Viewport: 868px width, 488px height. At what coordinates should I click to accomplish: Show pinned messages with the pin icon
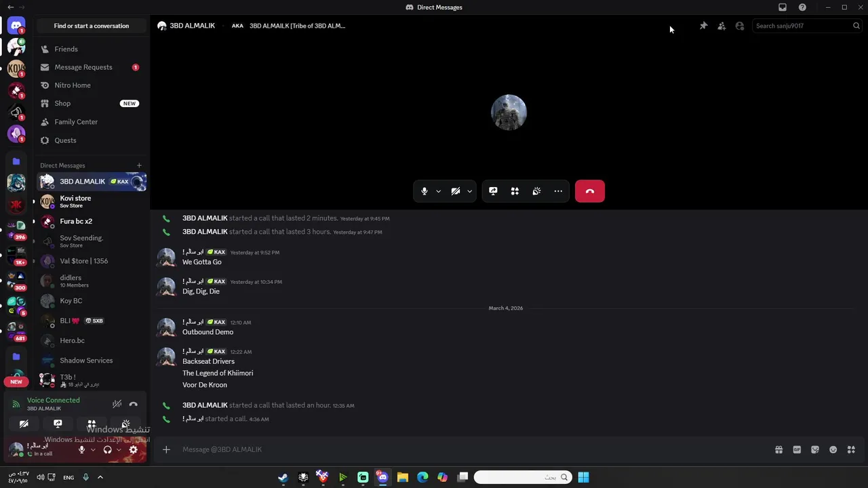(703, 26)
